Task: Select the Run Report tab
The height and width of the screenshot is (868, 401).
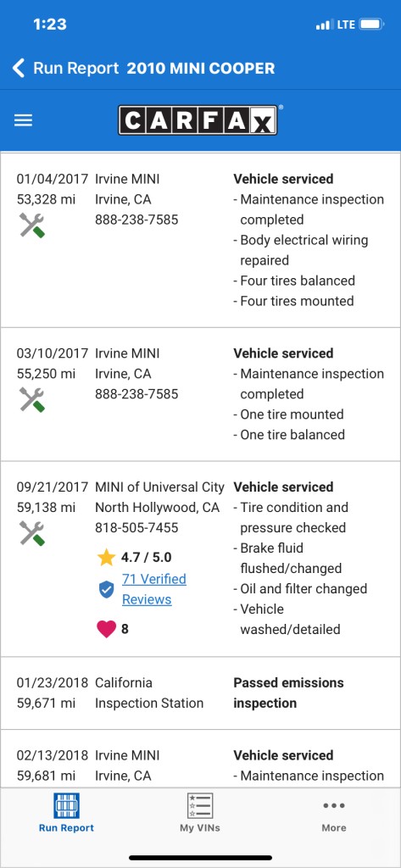Action: [66, 813]
